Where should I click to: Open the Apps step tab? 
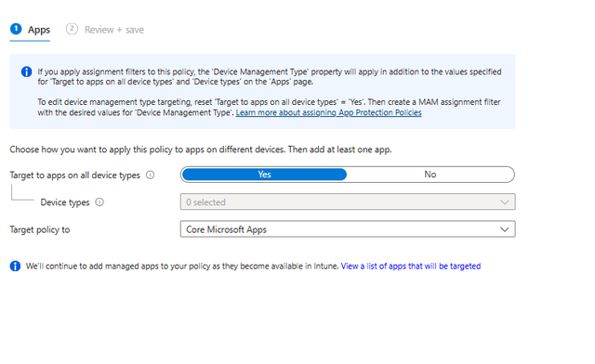pyautogui.click(x=30, y=30)
